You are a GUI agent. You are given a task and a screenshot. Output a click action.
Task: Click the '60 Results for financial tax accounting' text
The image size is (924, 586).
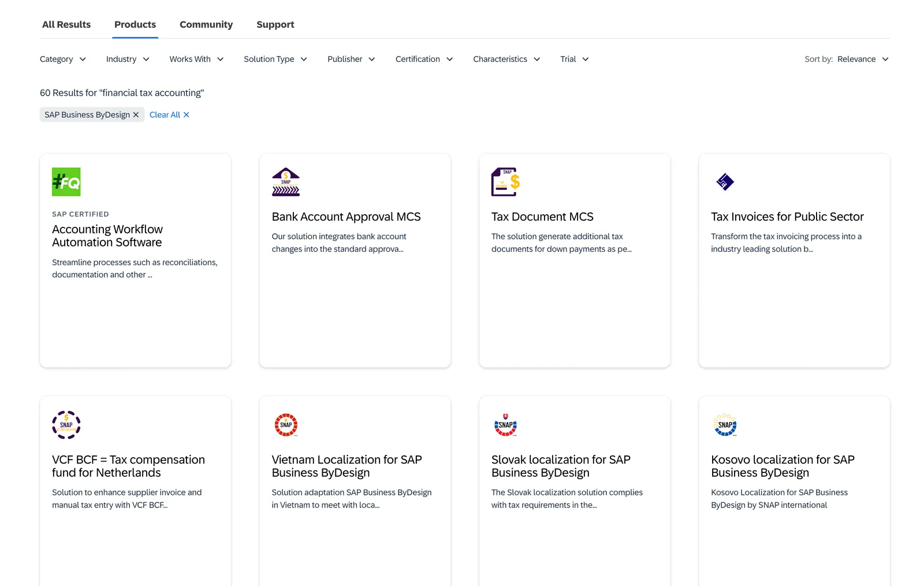pyautogui.click(x=122, y=93)
